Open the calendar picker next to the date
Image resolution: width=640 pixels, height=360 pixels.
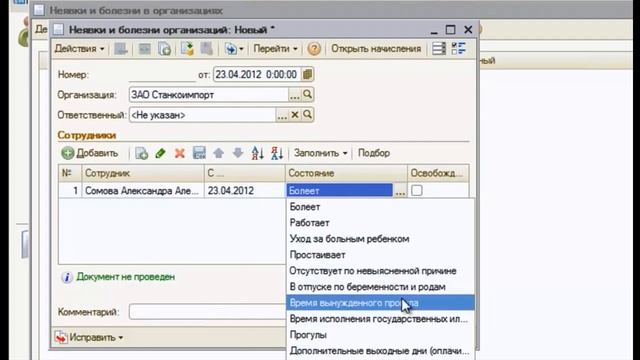307,74
